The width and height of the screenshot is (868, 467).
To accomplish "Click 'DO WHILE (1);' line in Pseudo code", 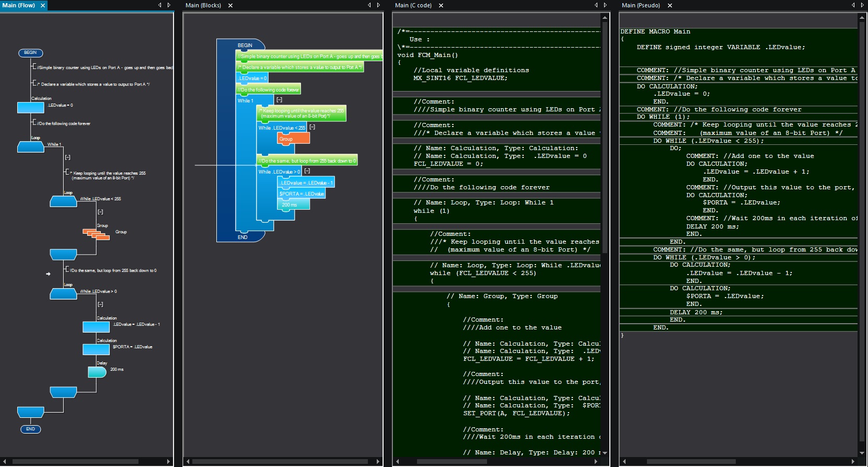I will tap(663, 117).
